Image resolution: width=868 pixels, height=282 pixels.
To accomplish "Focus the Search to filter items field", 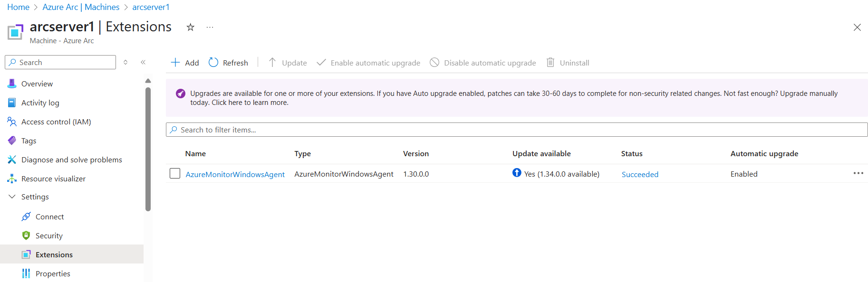I will pos(517,130).
